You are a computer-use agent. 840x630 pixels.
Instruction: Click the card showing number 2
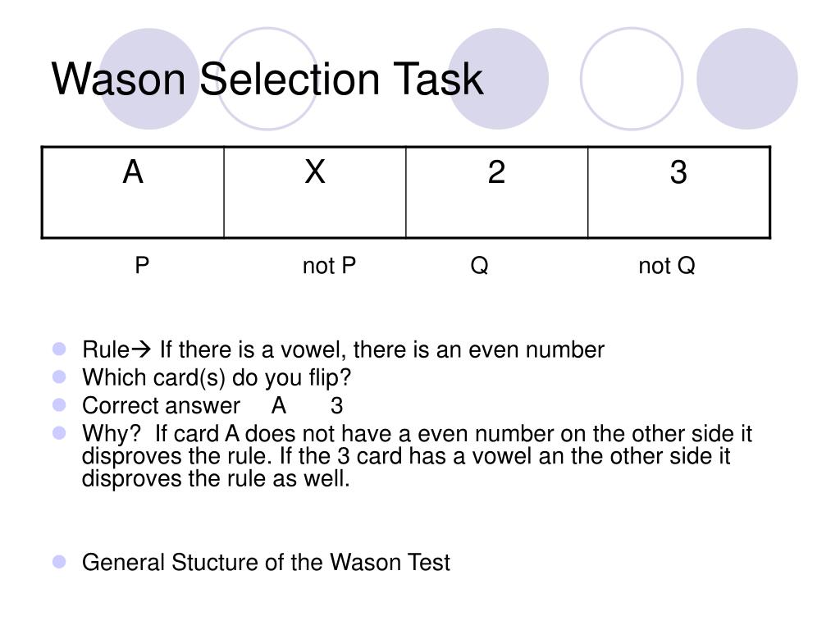point(496,192)
